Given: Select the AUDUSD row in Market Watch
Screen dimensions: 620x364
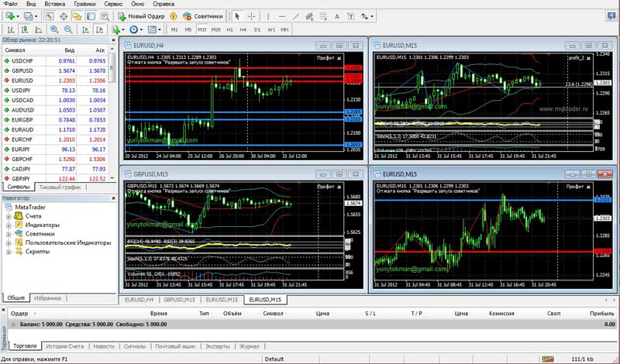Looking at the screenshot, I should click(x=55, y=110).
